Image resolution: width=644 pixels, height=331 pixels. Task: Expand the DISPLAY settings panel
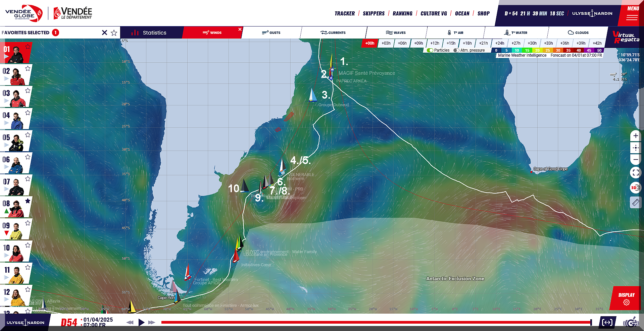(626, 298)
